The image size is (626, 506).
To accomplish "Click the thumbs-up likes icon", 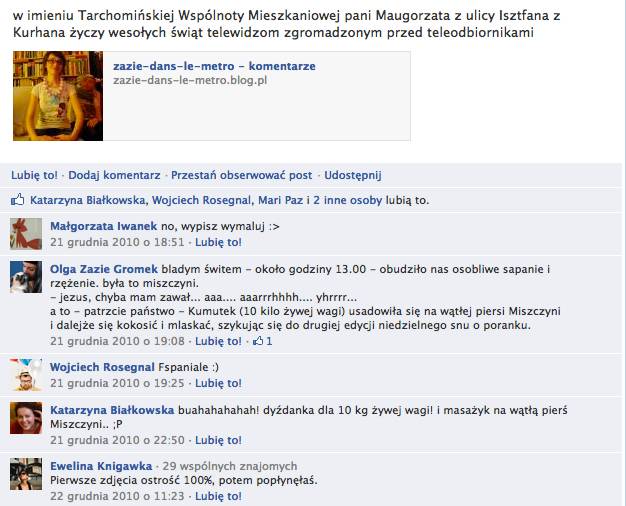I will click(x=18, y=200).
